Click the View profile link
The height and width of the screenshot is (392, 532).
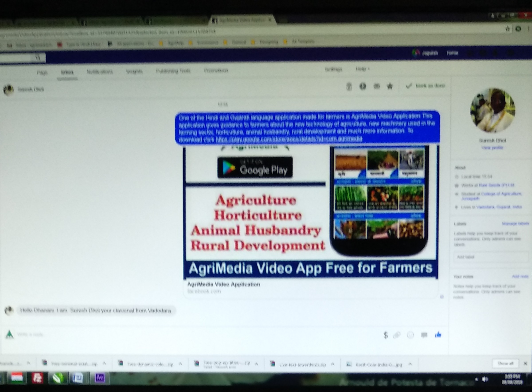click(x=492, y=147)
